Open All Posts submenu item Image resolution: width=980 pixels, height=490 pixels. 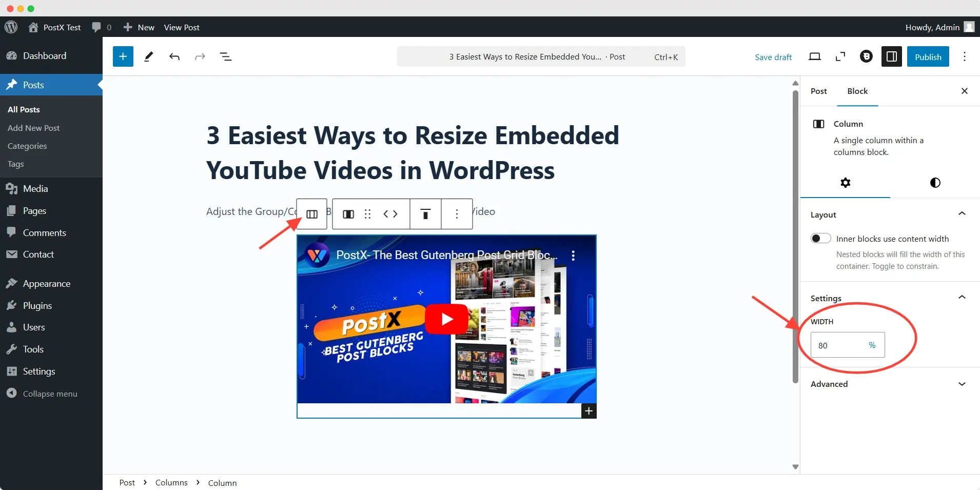[x=24, y=109]
